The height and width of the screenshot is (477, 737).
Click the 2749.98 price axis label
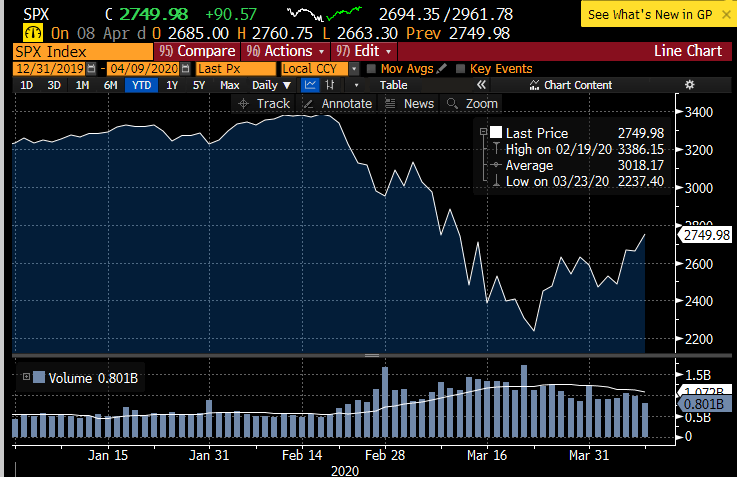705,235
